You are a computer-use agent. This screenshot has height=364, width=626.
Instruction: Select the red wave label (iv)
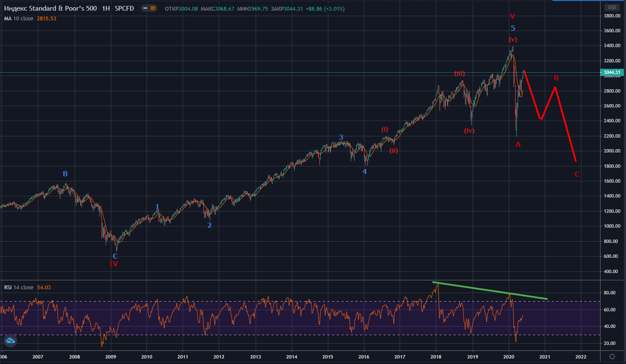(469, 131)
